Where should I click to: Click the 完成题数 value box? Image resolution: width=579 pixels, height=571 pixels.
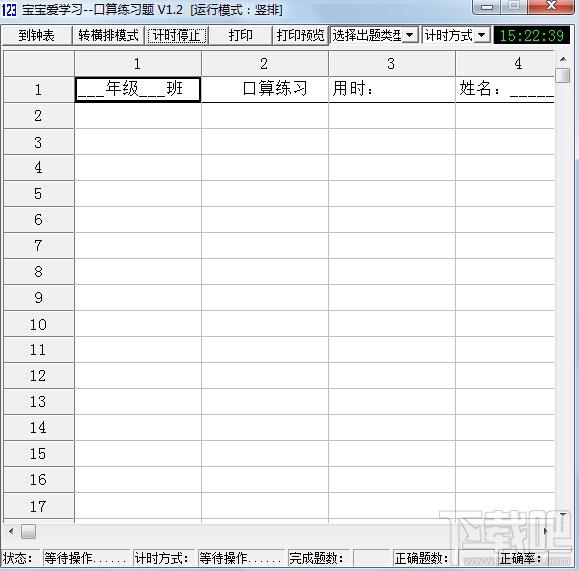(371, 558)
